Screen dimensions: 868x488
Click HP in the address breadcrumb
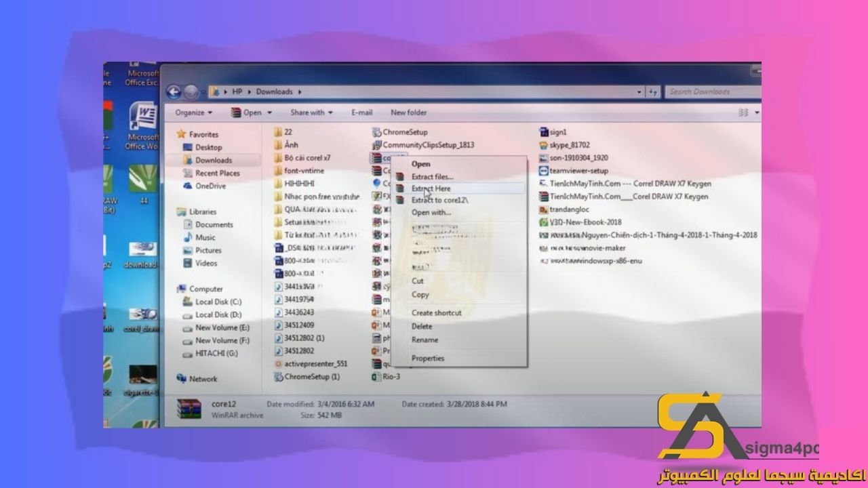coord(237,91)
